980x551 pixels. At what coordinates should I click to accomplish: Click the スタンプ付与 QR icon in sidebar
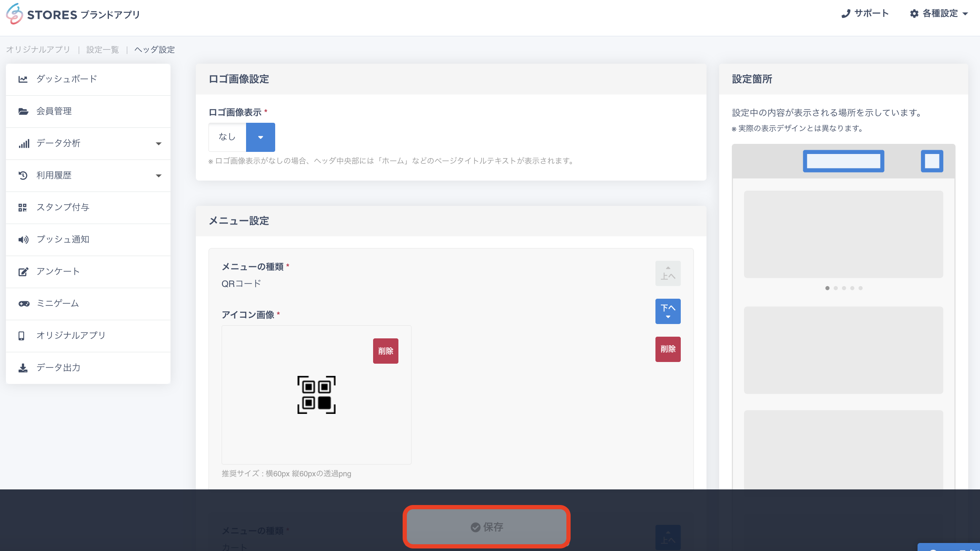[x=23, y=208]
